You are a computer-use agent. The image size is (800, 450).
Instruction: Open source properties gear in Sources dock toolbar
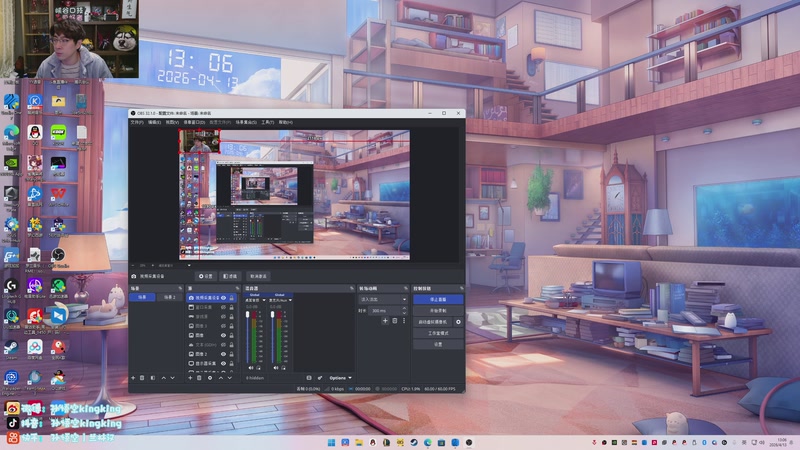(210, 378)
